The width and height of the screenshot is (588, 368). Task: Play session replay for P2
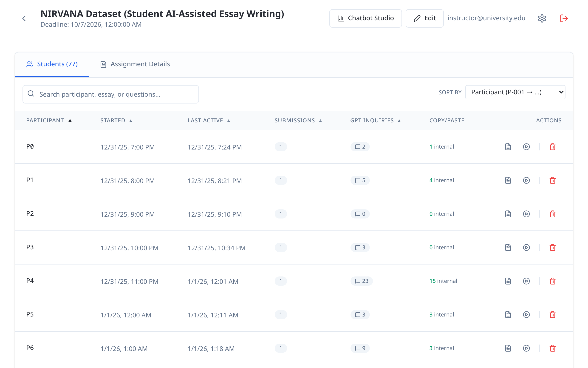coord(526,214)
